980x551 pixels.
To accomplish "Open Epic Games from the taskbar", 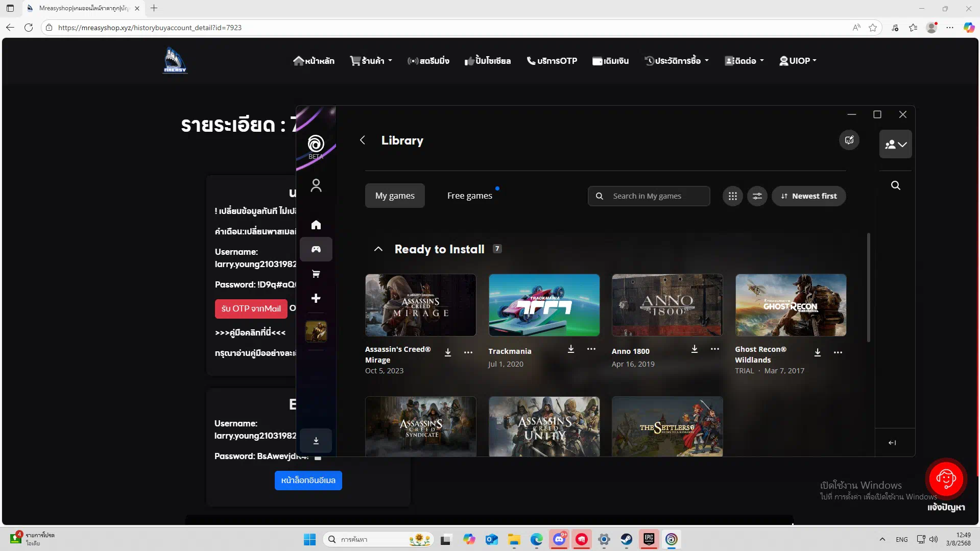I will 649,539.
